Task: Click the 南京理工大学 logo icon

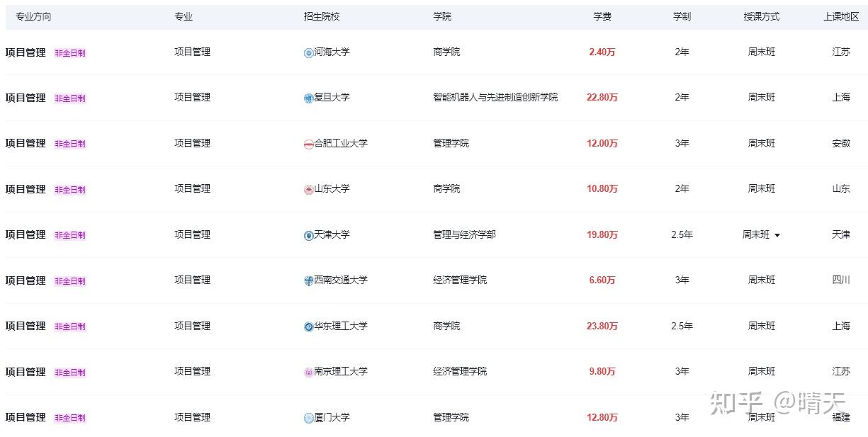Action: (308, 372)
